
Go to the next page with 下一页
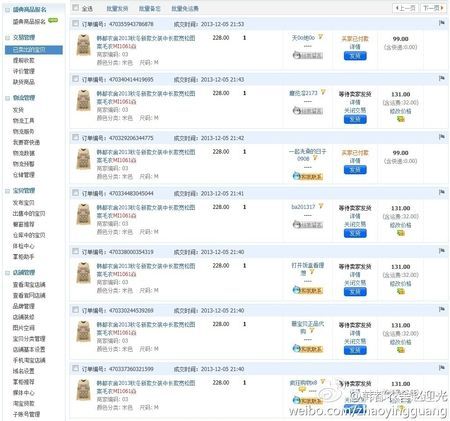click(x=433, y=8)
